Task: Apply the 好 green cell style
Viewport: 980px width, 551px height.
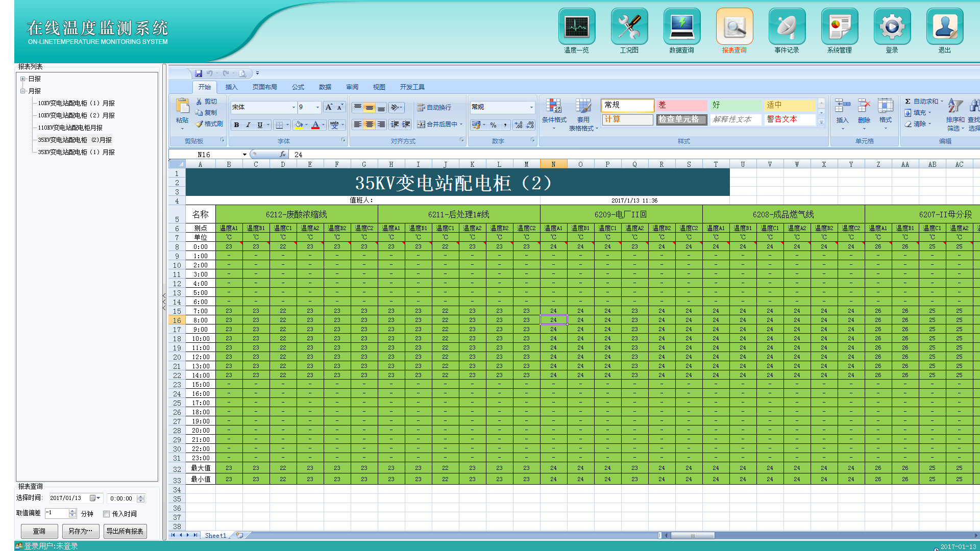Action: [735, 105]
